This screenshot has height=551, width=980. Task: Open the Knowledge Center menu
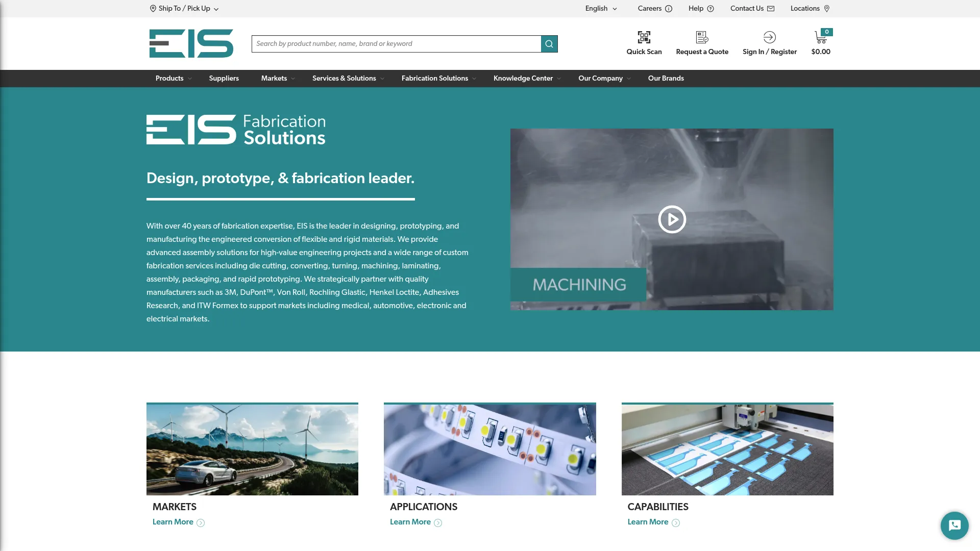coord(523,79)
